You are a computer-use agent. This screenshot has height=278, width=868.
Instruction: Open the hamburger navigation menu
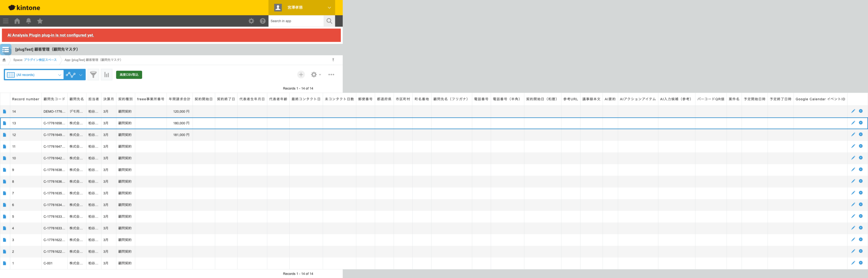click(x=6, y=21)
